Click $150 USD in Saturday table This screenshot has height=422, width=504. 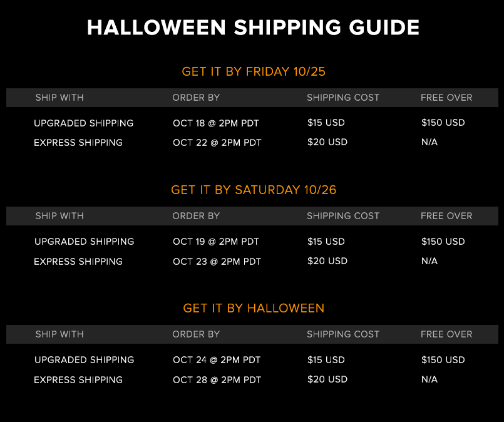tap(443, 242)
